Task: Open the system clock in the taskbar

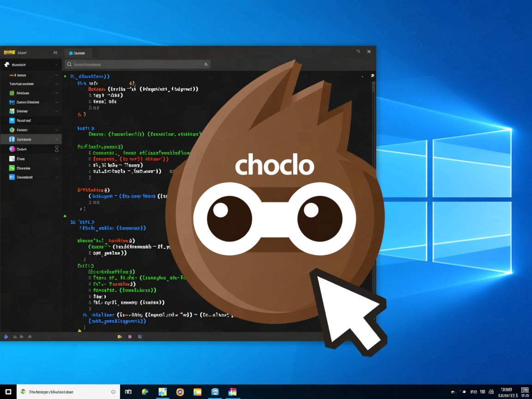Action: pyautogui.click(x=507, y=391)
